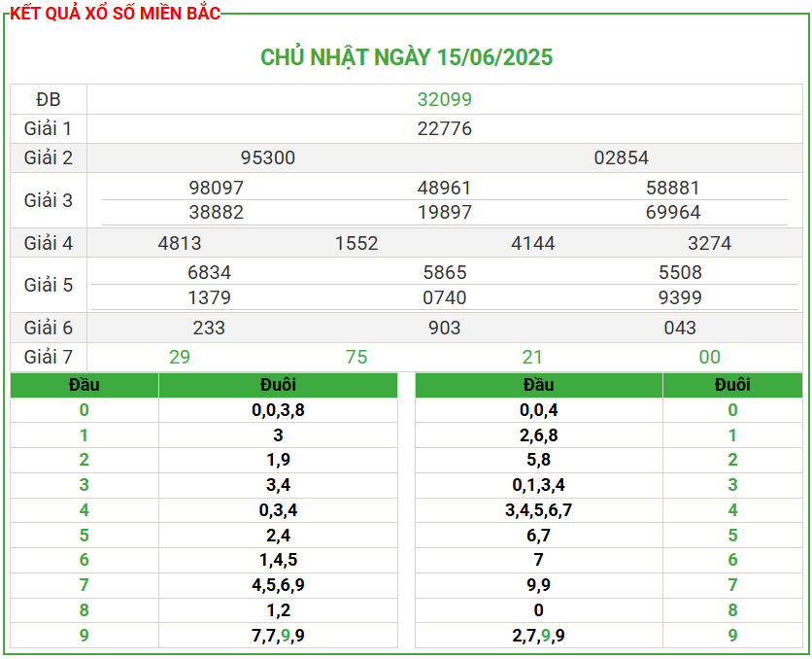Select third prize number 98097
812x659 pixels.
pos(216,188)
